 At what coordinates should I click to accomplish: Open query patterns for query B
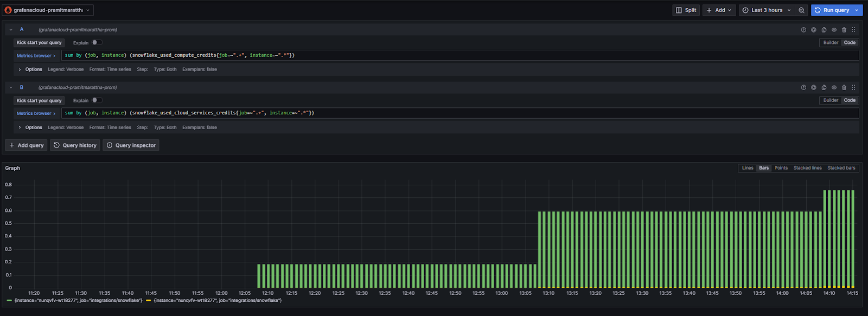pyautogui.click(x=813, y=87)
